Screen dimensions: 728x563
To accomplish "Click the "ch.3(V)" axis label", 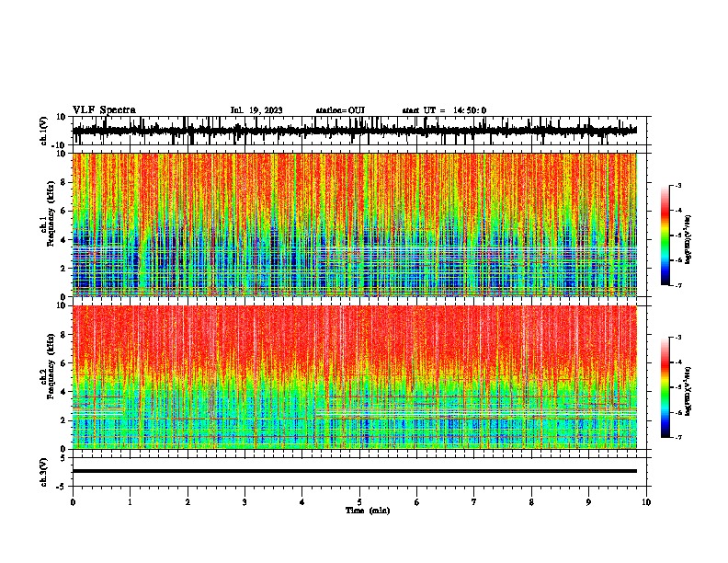I will coord(44,472).
